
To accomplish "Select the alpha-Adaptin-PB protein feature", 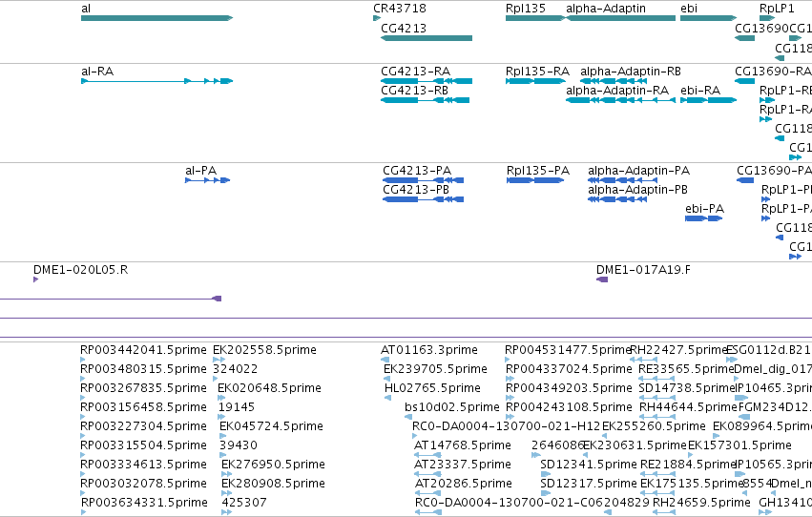I will pyautogui.click(x=617, y=199).
